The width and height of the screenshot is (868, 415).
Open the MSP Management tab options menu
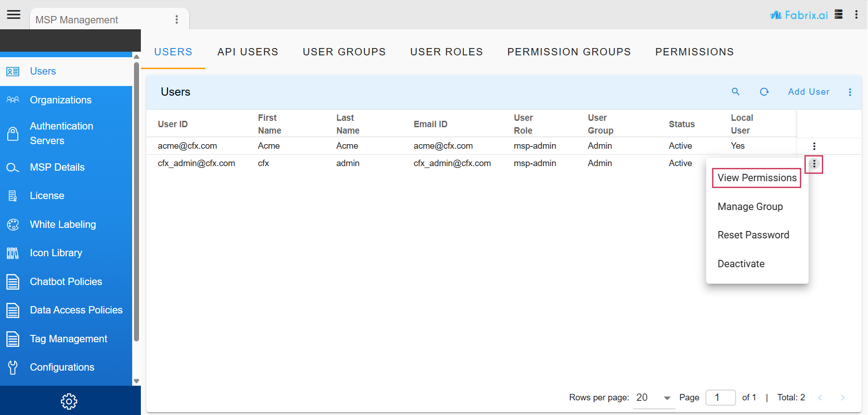point(177,19)
